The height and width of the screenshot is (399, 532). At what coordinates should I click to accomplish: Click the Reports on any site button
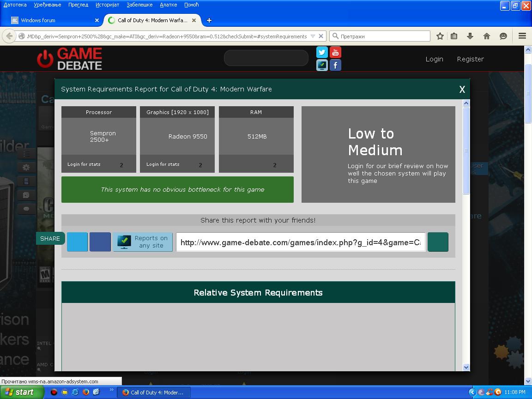(x=143, y=242)
